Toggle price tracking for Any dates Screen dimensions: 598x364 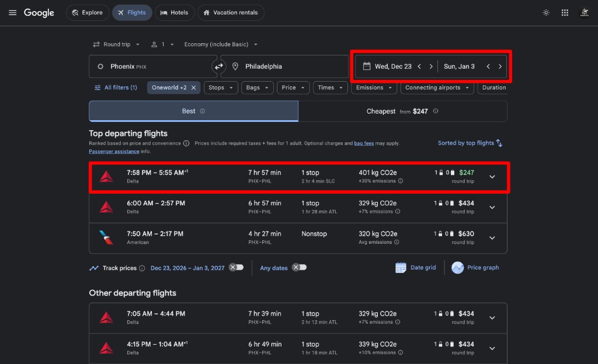300,267
